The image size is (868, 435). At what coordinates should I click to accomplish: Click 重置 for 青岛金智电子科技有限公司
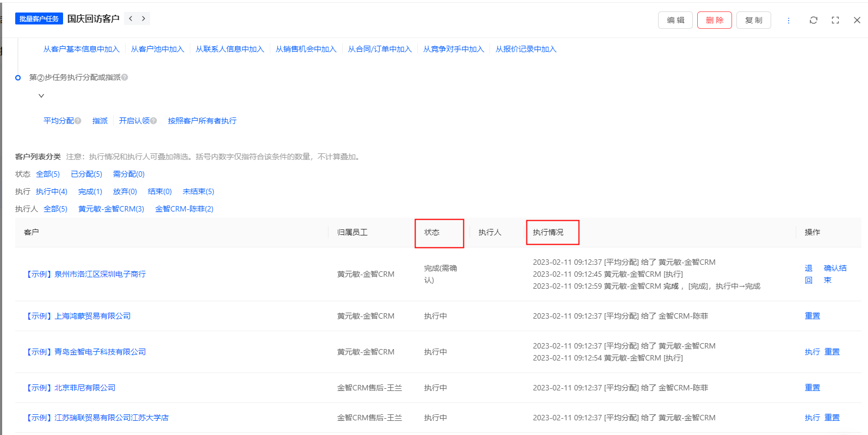tap(832, 352)
